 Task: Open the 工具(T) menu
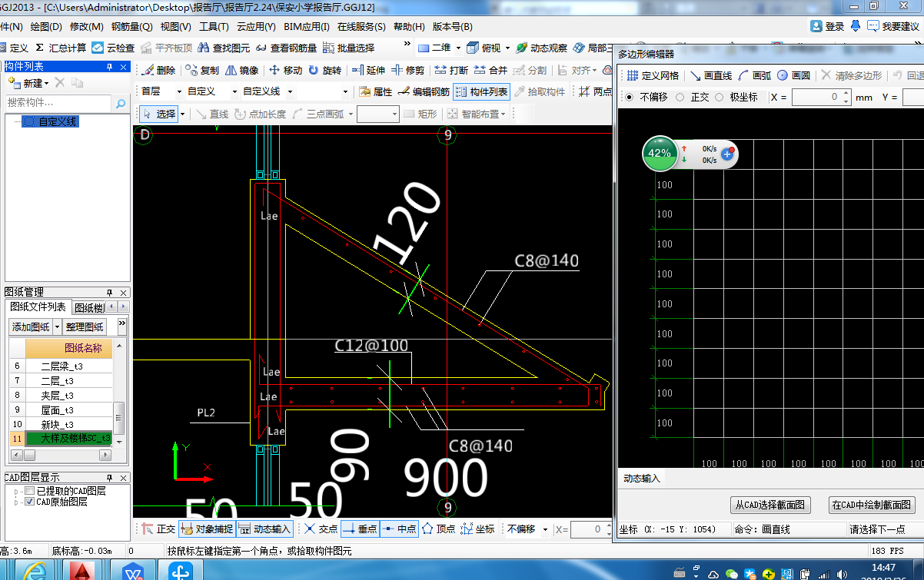pos(214,26)
